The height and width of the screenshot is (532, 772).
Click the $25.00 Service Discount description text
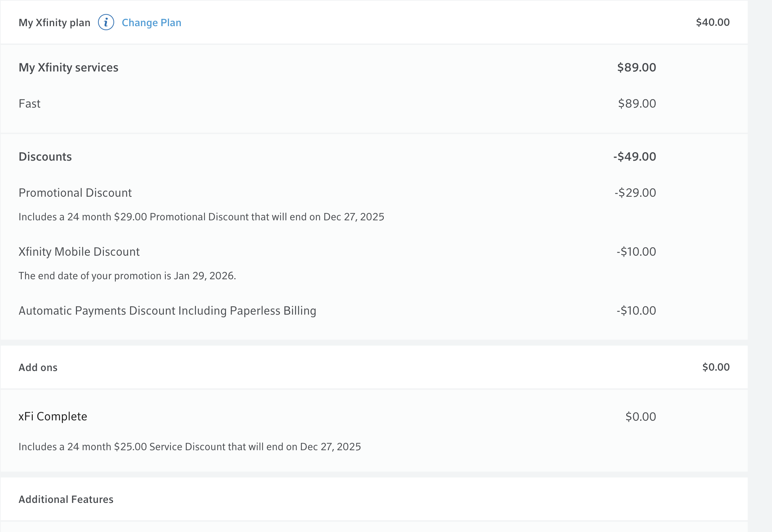pos(190,447)
